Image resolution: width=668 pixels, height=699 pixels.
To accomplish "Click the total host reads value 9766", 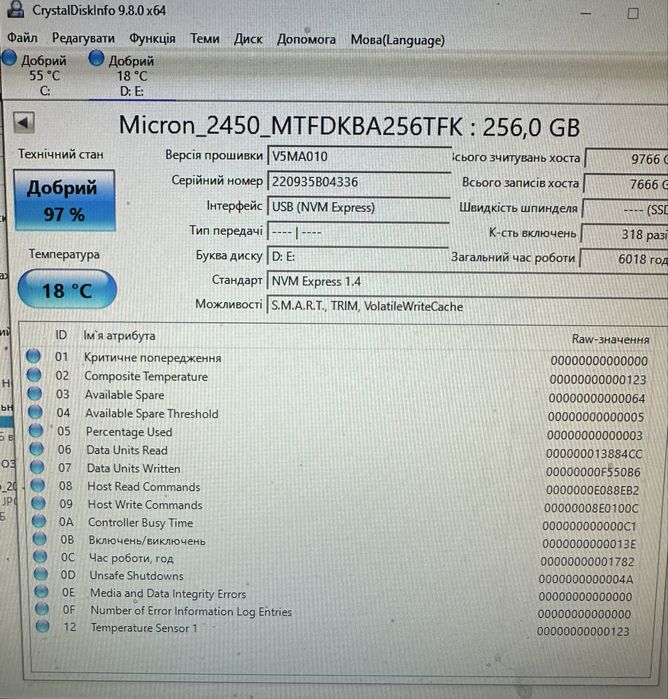I will 627,159.
